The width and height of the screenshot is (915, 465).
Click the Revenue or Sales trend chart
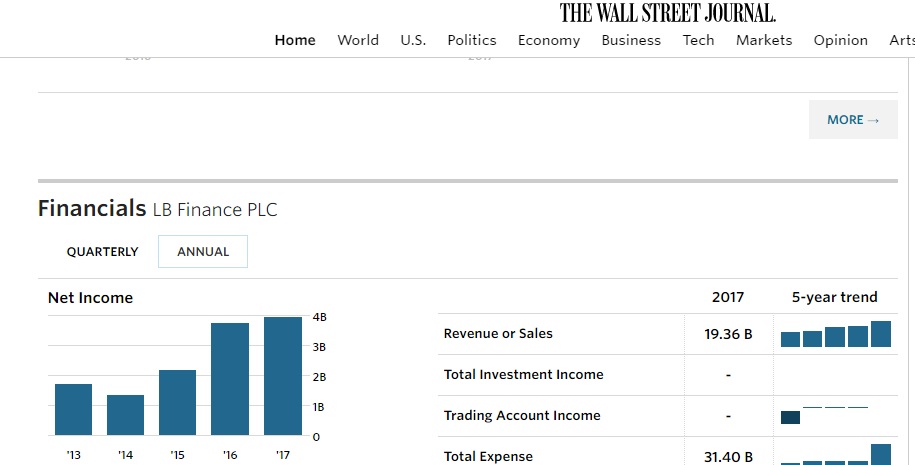point(836,334)
